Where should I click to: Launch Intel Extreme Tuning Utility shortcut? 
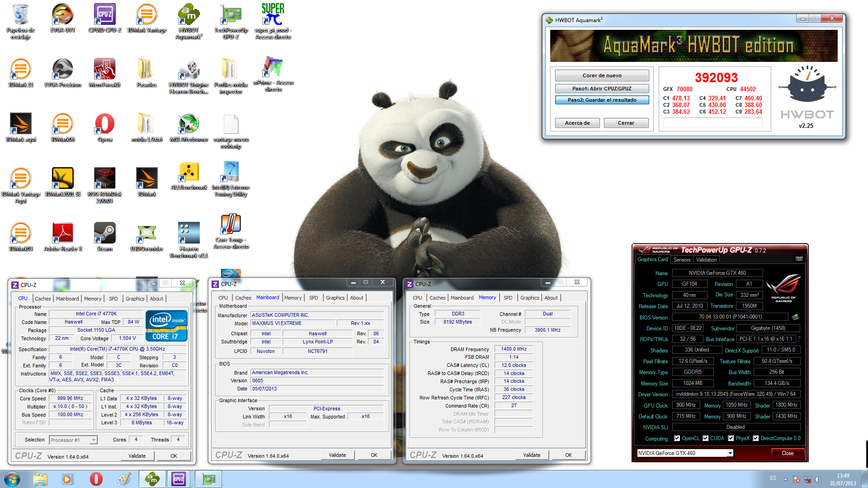(231, 179)
